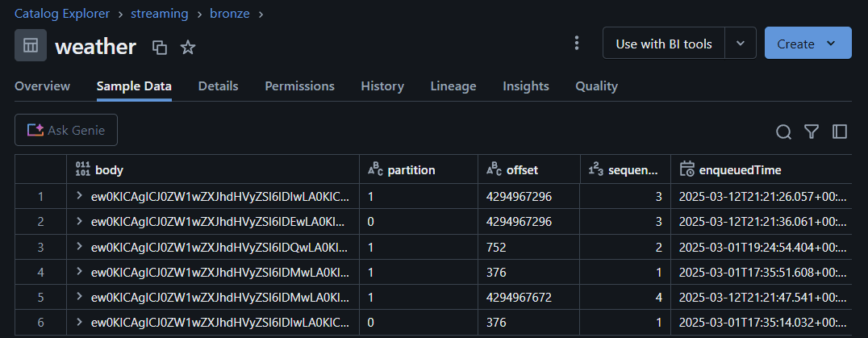The image size is (868, 338).
Task: Click the numeric type icon on sequence column
Action: 596,170
